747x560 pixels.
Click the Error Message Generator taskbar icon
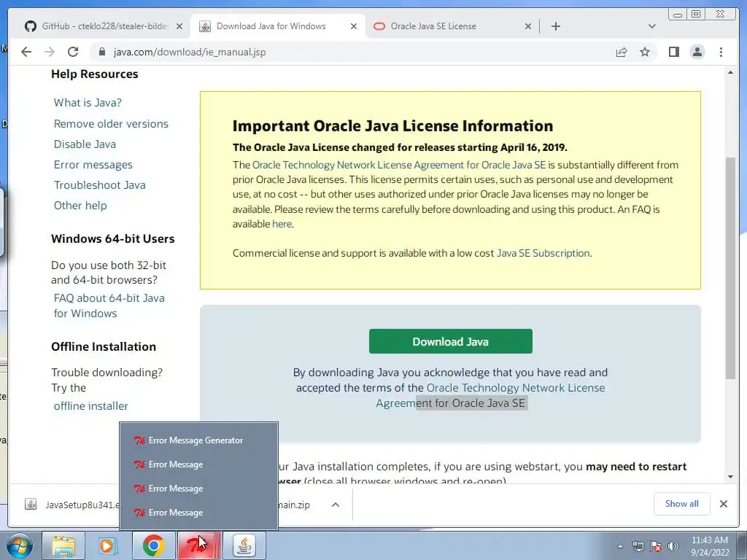point(198,545)
